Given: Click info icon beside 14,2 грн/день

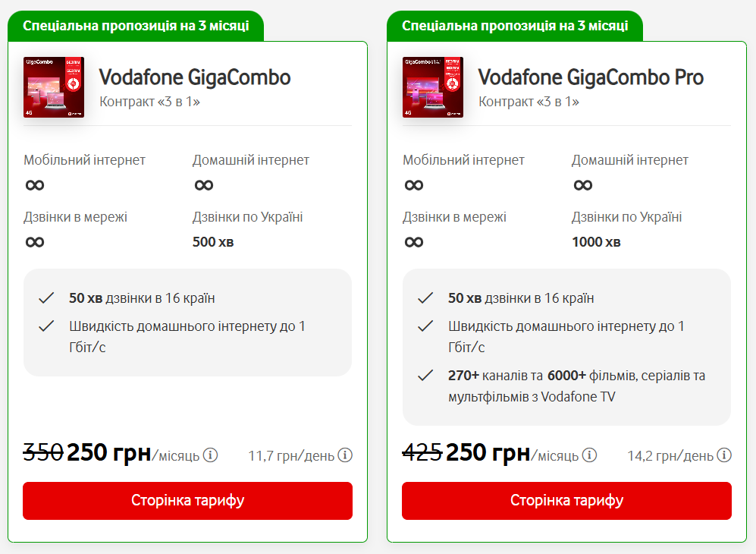Looking at the screenshot, I should [724, 455].
